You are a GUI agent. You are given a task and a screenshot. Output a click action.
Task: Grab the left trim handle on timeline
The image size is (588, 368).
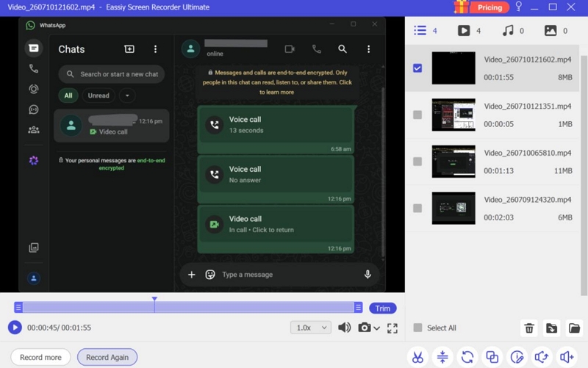[x=18, y=308]
